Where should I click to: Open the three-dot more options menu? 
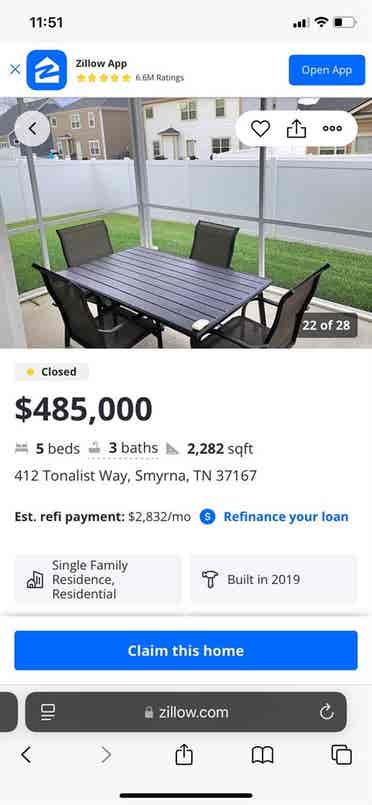(x=332, y=128)
